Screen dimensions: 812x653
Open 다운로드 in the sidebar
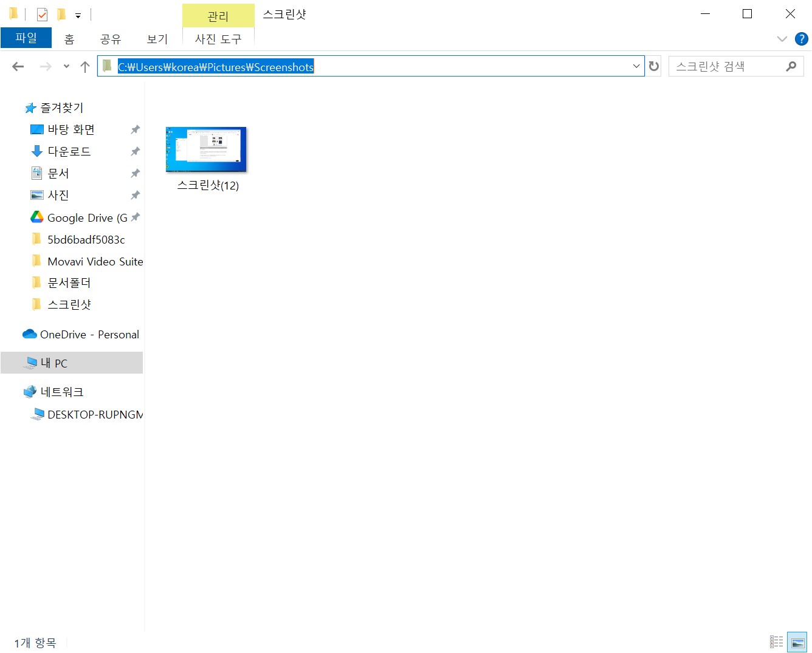point(69,151)
